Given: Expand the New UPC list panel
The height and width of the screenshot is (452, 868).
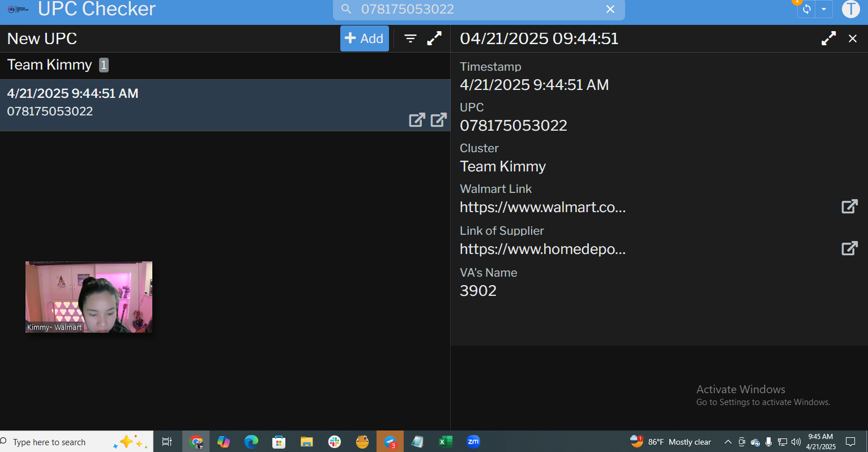Looking at the screenshot, I should click(x=434, y=38).
